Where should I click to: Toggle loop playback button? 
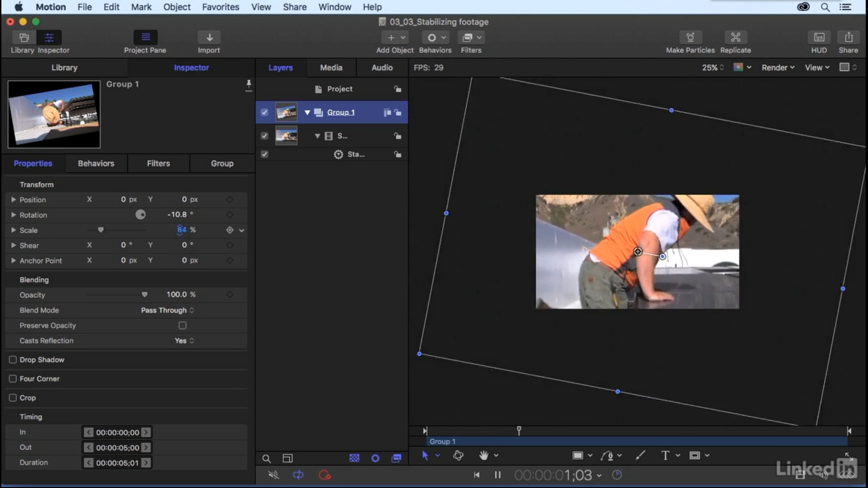[298, 475]
